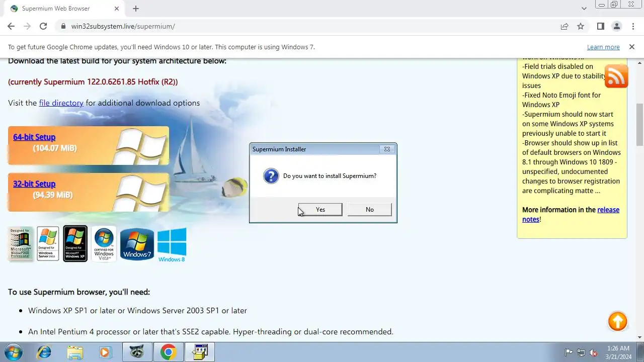Click the browser forward arrow
644x362 pixels.
[27, 26]
